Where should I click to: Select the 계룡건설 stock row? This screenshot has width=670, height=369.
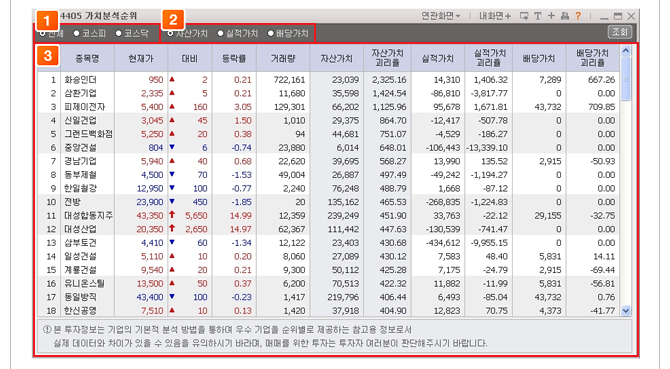(328, 270)
